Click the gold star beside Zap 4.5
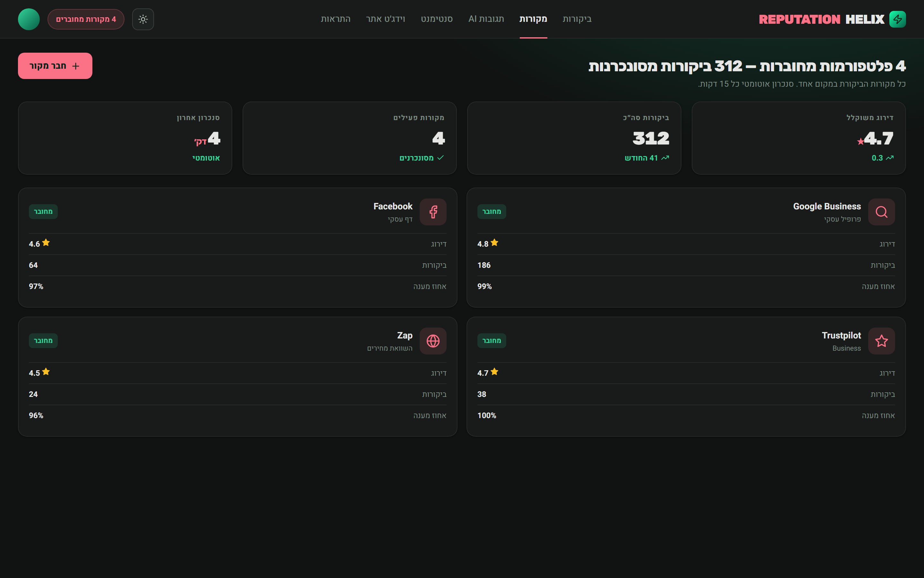924x578 pixels. (46, 372)
